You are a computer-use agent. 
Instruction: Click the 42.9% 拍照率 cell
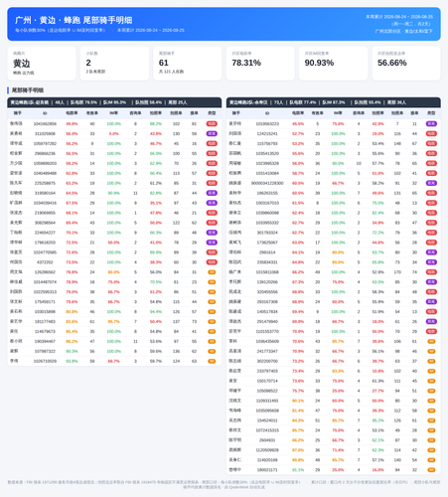377,124
